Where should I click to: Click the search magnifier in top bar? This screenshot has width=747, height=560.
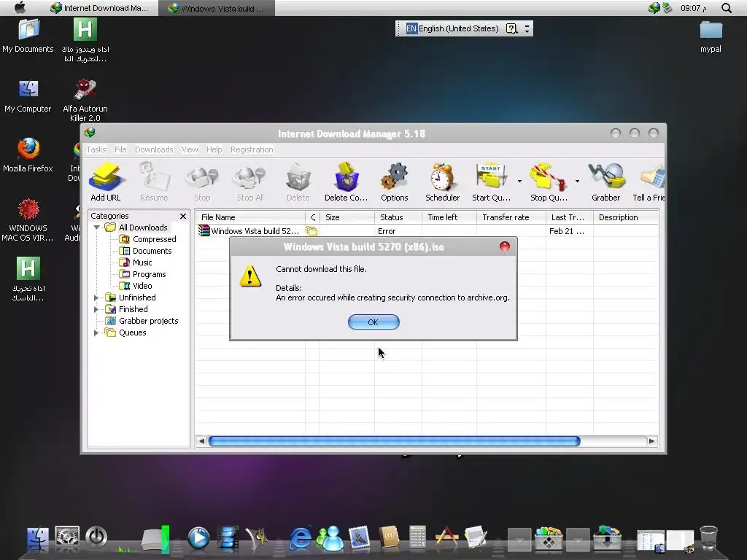coord(727,8)
